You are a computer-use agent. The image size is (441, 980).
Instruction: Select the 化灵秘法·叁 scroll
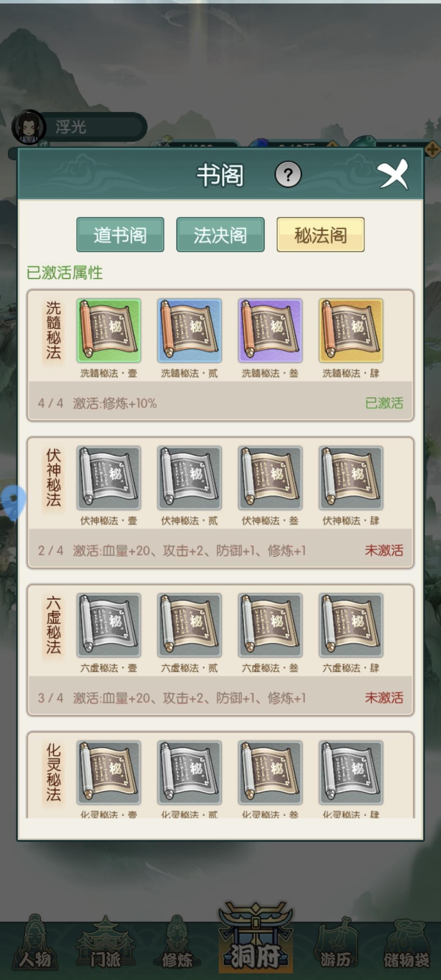click(x=270, y=773)
